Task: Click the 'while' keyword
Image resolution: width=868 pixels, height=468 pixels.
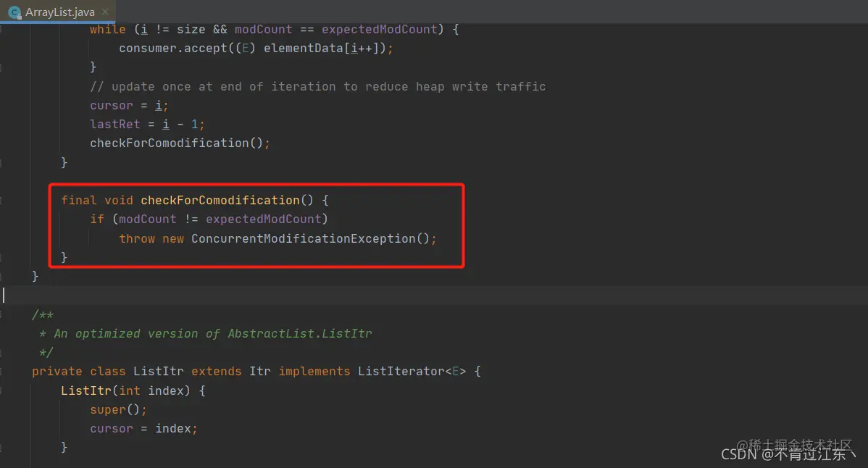Action: point(108,29)
